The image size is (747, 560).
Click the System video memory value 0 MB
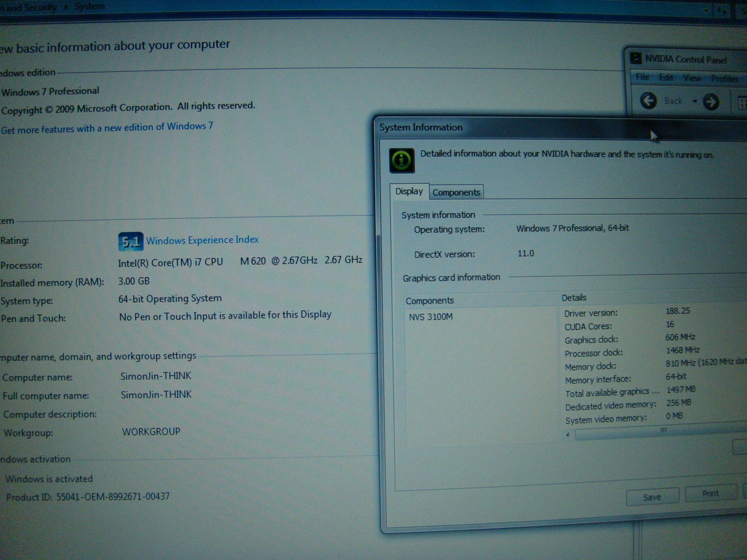(675, 416)
